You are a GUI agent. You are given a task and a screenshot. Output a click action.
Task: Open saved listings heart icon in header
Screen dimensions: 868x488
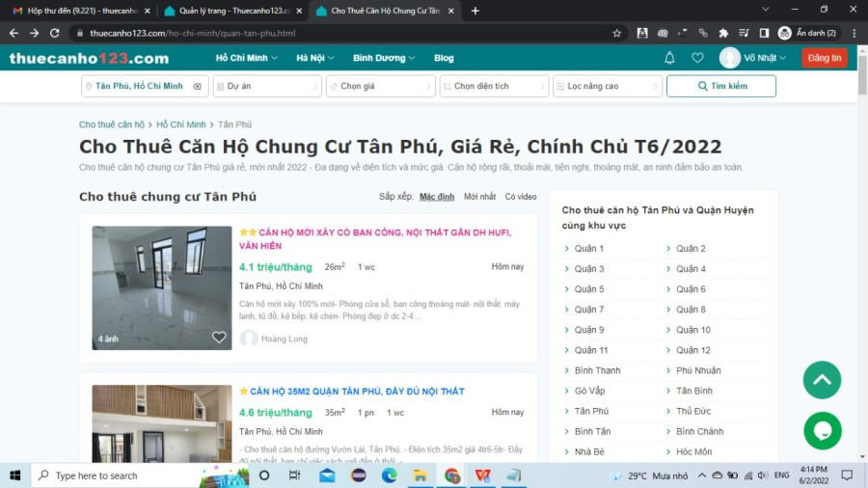tap(697, 58)
